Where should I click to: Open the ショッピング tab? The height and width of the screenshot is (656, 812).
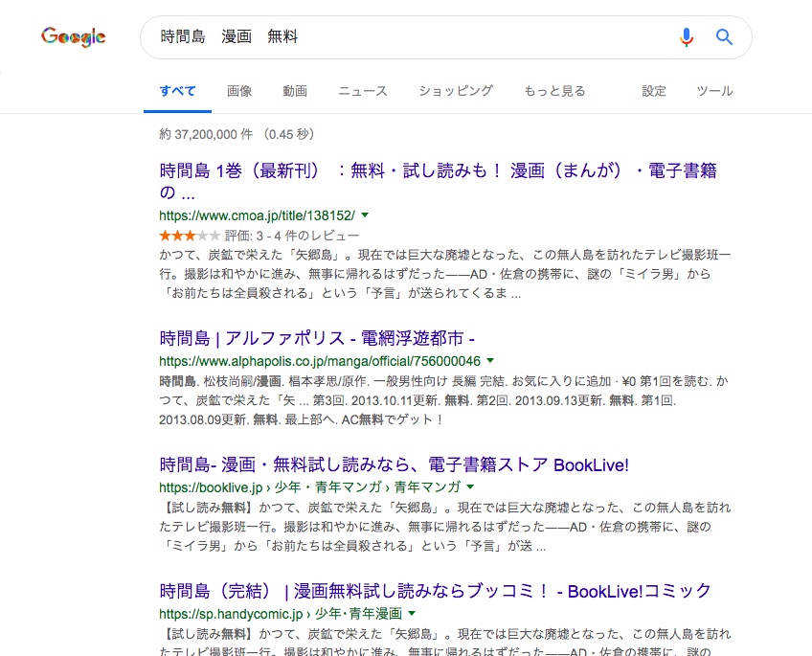pyautogui.click(x=456, y=91)
